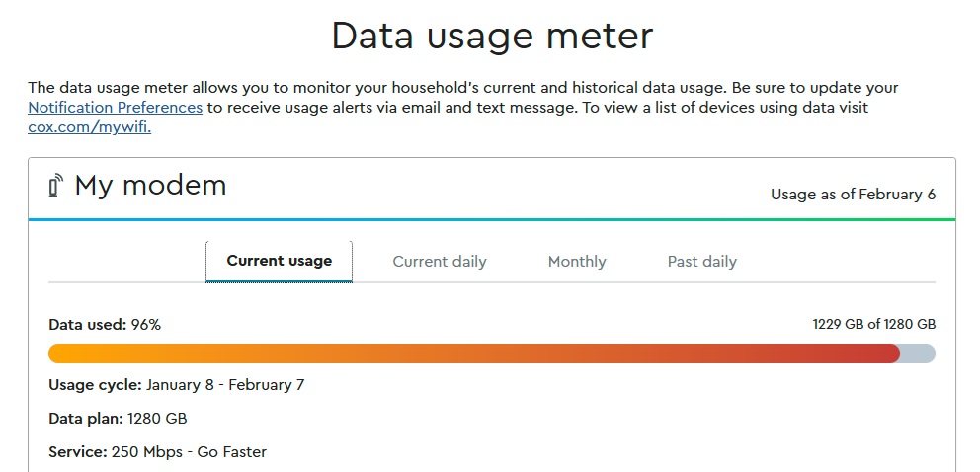The height and width of the screenshot is (472, 980).
Task: Click the Go Faster service name text
Action: tap(232, 452)
